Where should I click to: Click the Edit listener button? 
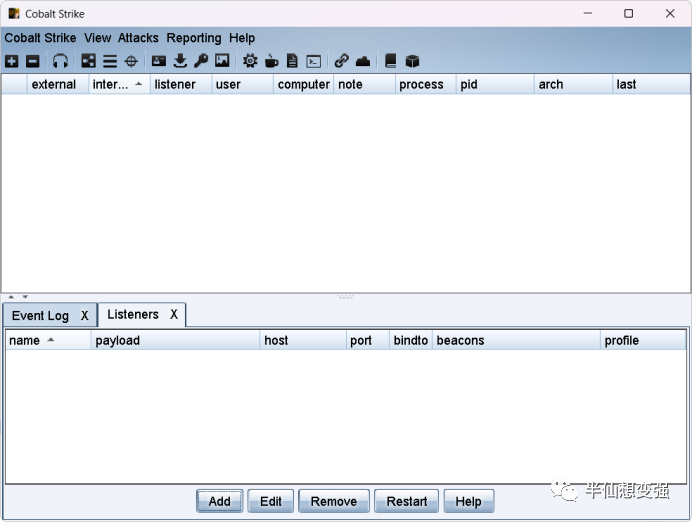click(x=271, y=501)
